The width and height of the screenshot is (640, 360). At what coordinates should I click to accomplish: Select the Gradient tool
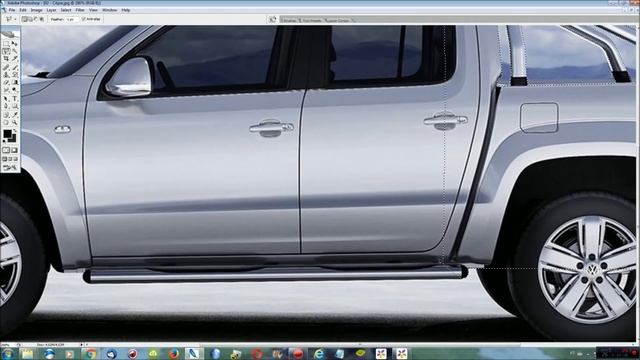pyautogui.click(x=15, y=82)
